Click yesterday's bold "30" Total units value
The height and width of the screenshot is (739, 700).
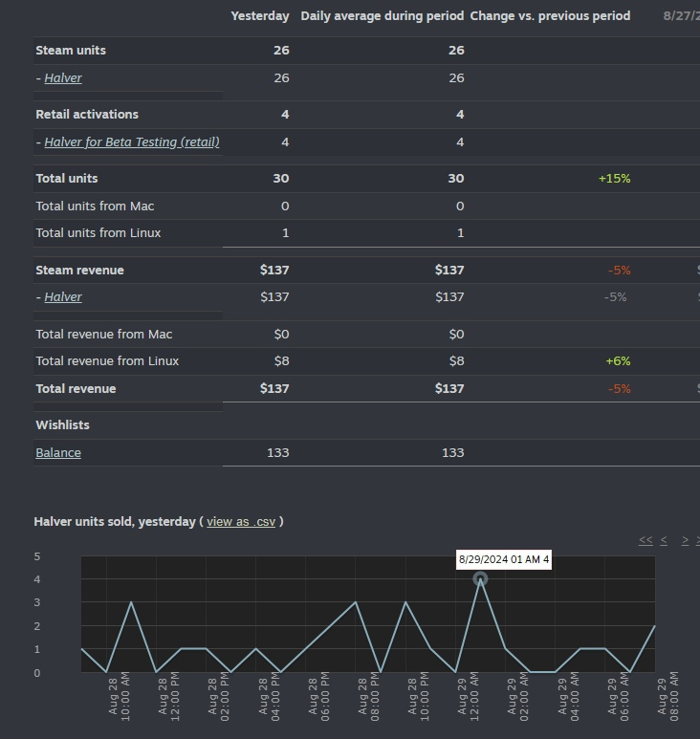tap(281, 179)
